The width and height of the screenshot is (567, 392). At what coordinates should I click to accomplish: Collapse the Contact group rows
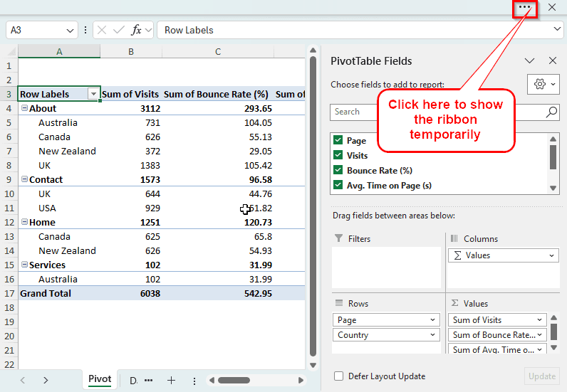pos(25,180)
